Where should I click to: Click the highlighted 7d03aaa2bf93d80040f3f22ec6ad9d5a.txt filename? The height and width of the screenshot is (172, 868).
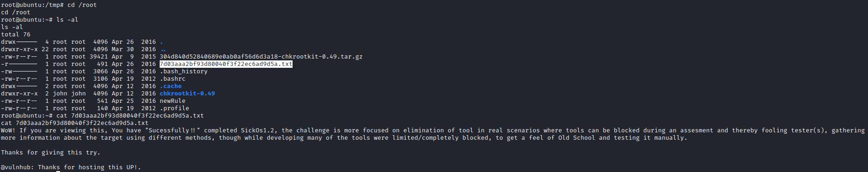point(226,64)
